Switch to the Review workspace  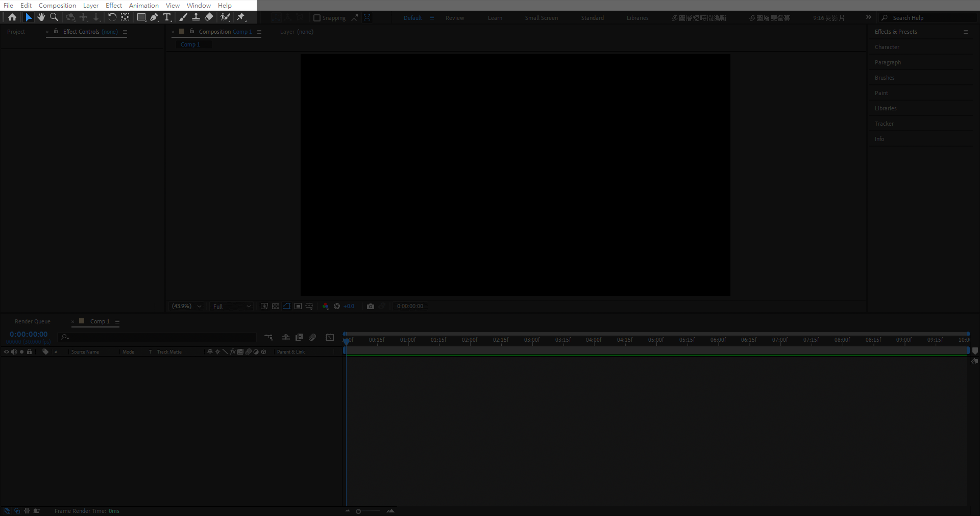(455, 18)
